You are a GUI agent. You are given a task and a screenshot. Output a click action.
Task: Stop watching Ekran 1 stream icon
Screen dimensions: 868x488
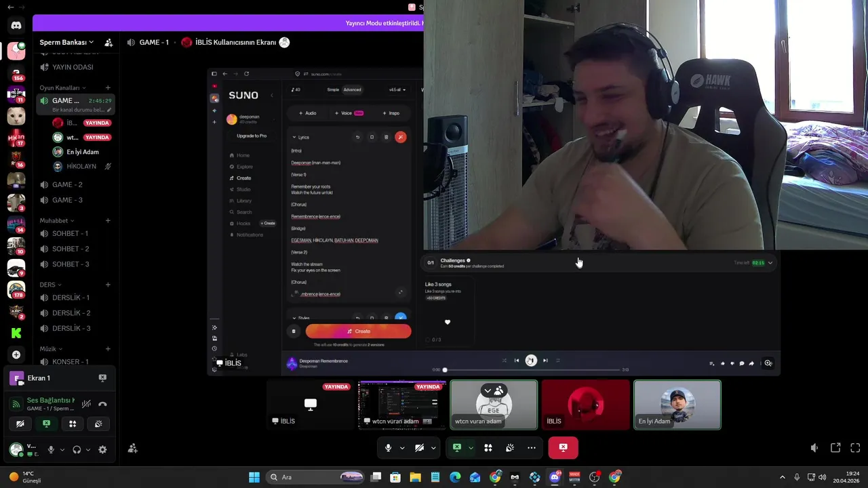coord(102,378)
